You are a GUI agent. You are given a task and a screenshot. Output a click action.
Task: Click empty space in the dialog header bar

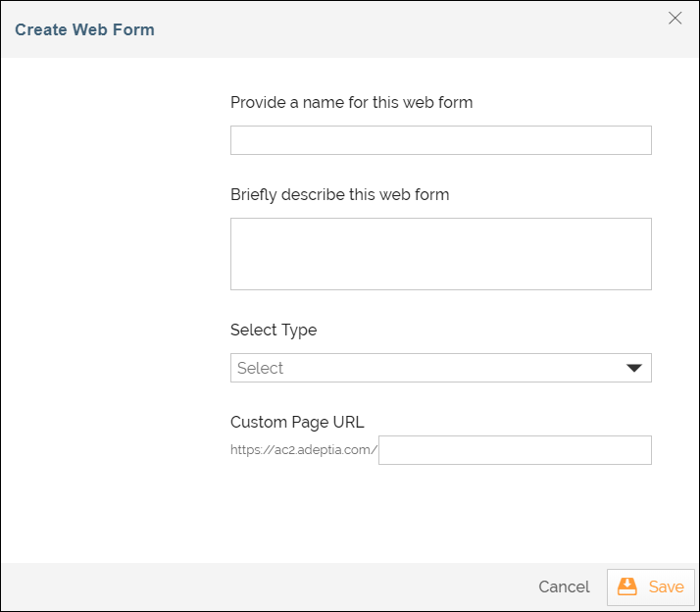pos(392,29)
